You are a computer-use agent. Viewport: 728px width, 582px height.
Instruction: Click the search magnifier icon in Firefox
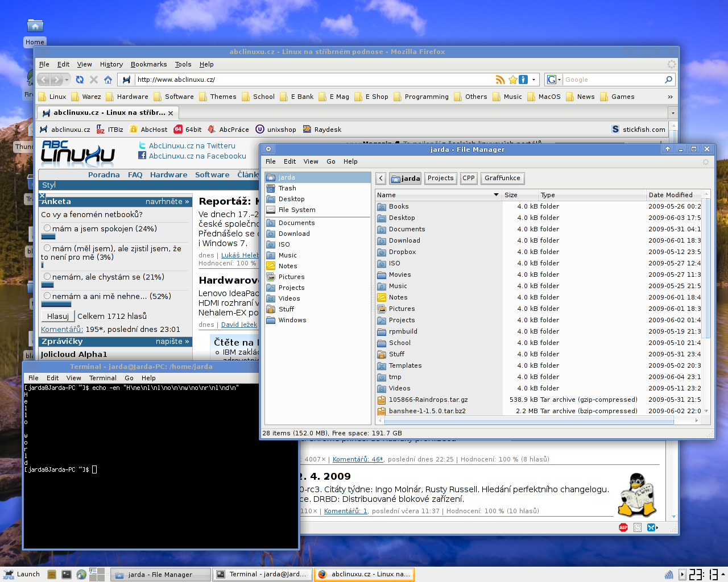[x=668, y=80]
